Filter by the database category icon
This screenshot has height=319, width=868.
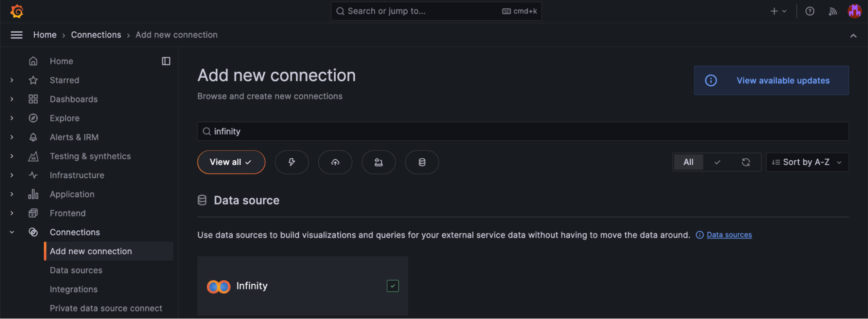pyautogui.click(x=422, y=162)
